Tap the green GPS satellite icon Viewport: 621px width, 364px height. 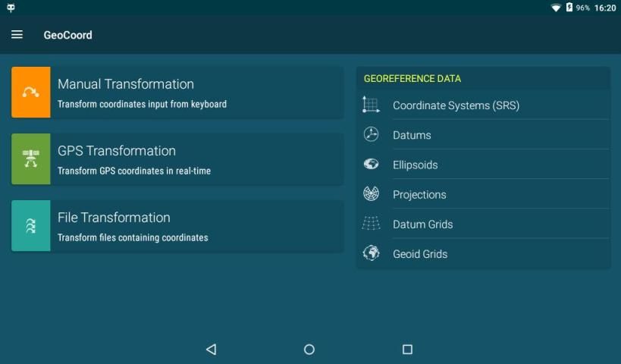31,159
